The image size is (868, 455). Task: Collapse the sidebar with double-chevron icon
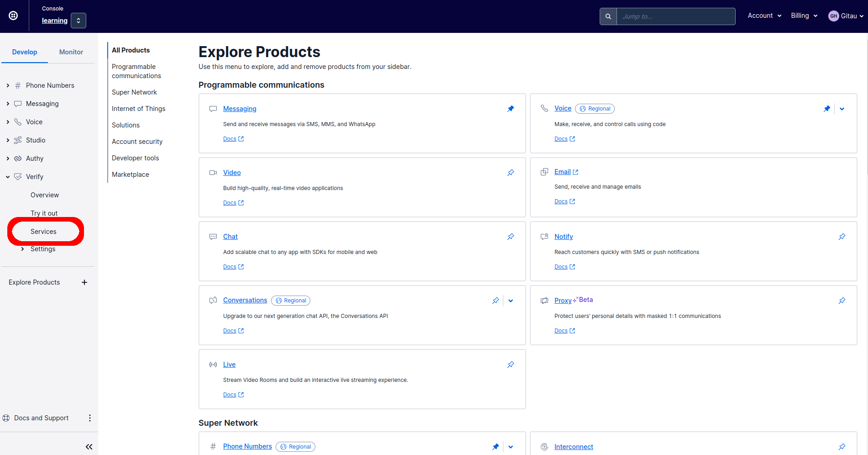(89, 447)
